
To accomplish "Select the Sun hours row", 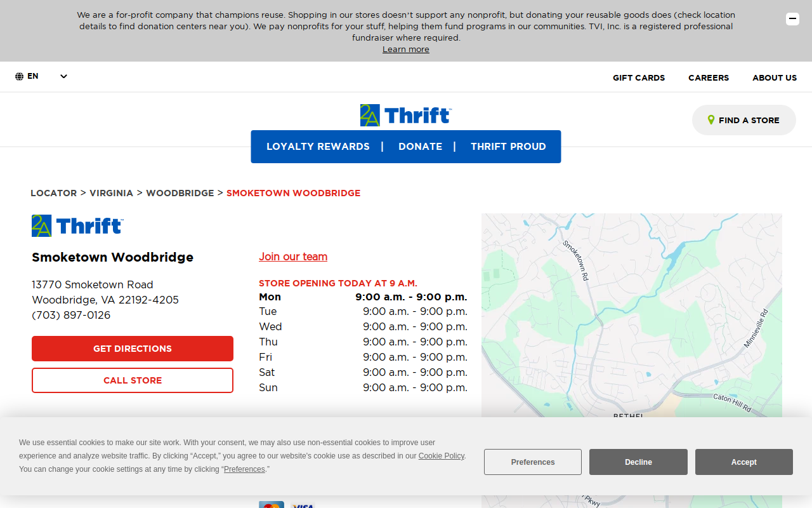I will (363, 387).
